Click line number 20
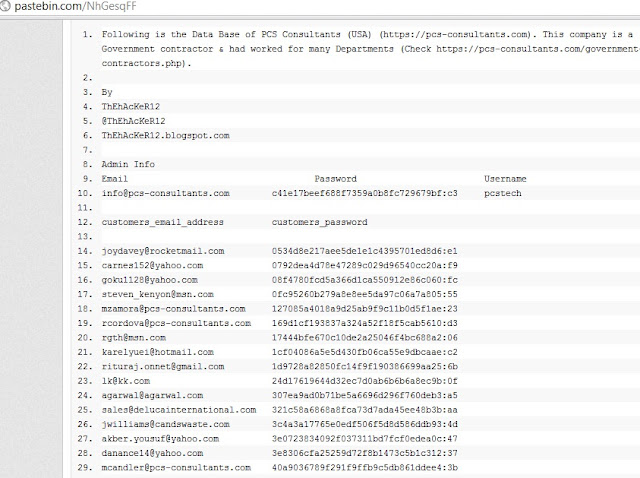Image resolution: width=640 pixels, height=478 pixels. coord(85,338)
